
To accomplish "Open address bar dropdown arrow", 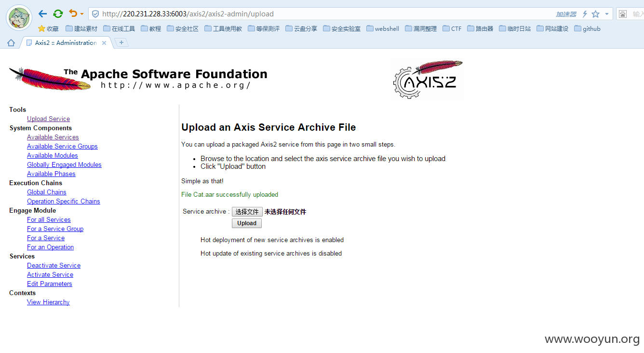I will click(607, 14).
